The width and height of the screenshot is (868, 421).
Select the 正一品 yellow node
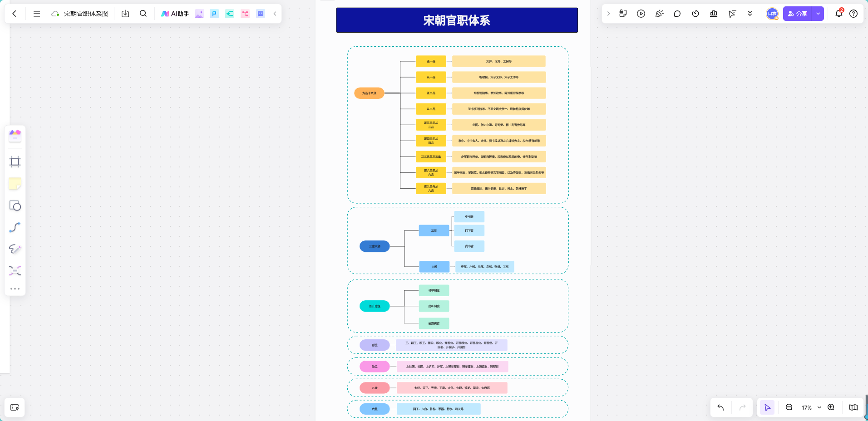(x=431, y=61)
